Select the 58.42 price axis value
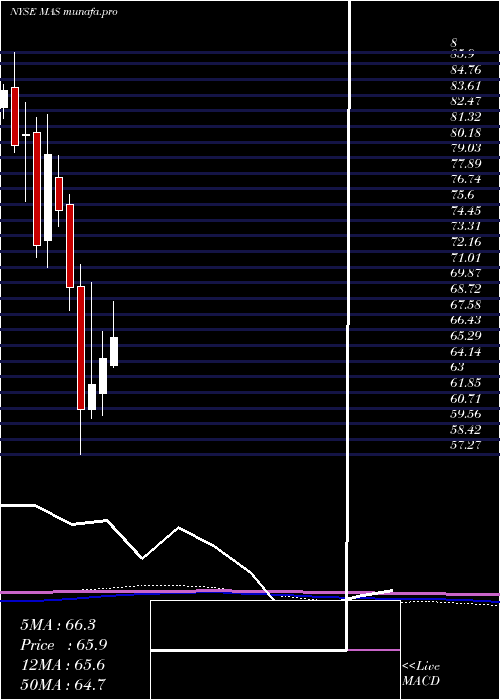Viewport: 500px width, 700px height. coord(466,429)
